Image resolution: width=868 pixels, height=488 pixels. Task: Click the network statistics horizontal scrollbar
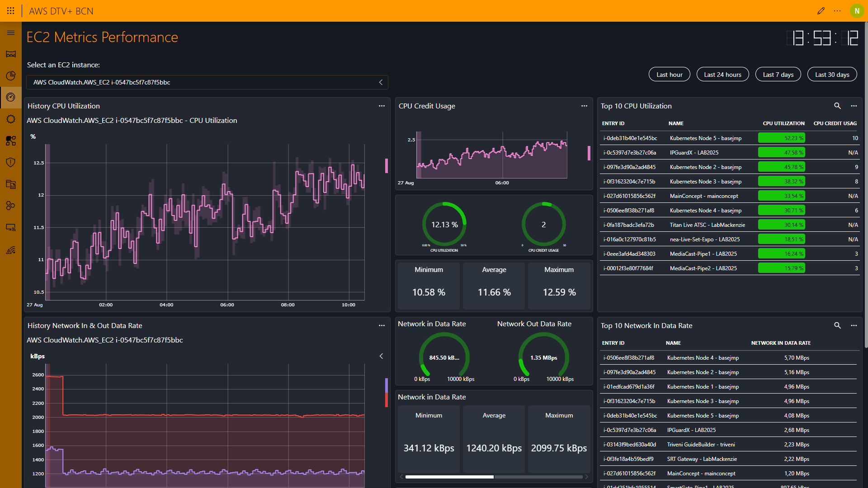coord(449,477)
